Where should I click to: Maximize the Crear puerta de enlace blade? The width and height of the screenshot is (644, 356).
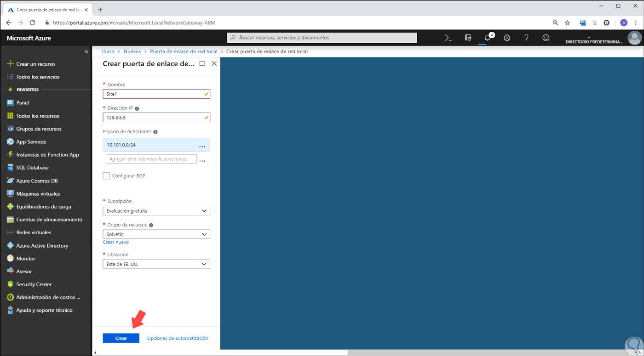202,64
